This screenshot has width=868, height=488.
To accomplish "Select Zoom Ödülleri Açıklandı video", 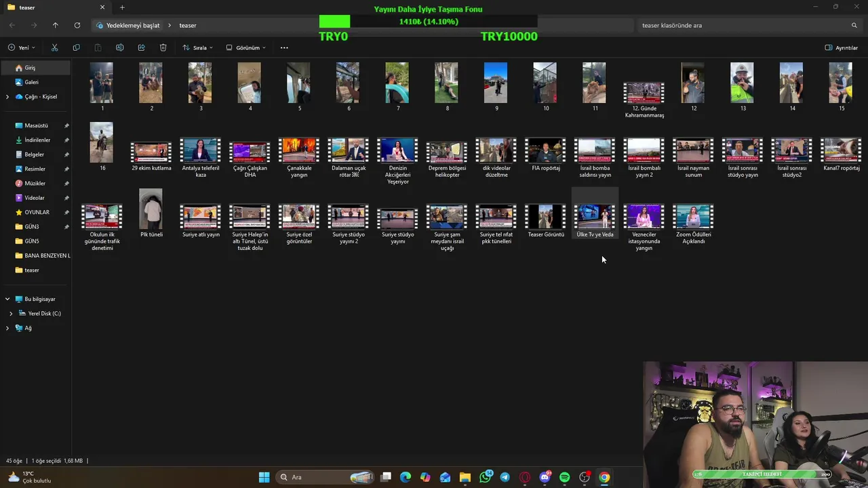I will click(693, 224).
